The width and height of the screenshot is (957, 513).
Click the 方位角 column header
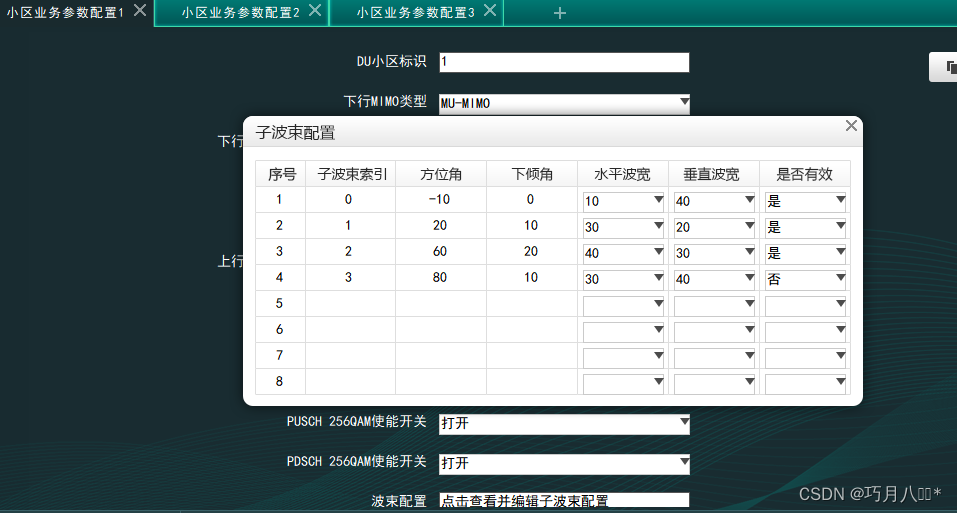pos(441,174)
